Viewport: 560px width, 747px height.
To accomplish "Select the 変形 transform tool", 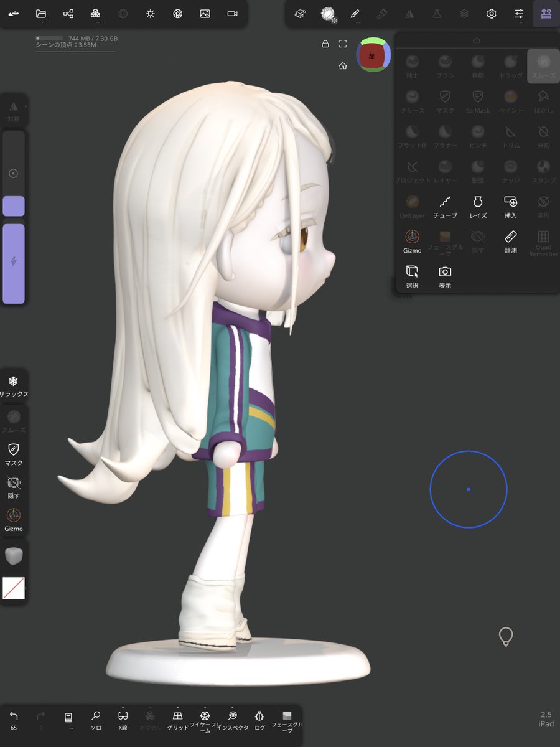I will [x=543, y=206].
